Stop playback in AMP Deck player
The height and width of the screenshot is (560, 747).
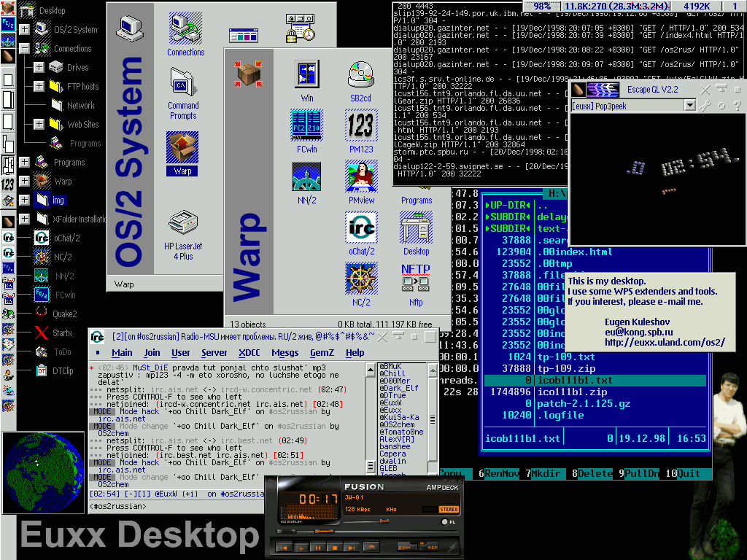tap(334, 548)
